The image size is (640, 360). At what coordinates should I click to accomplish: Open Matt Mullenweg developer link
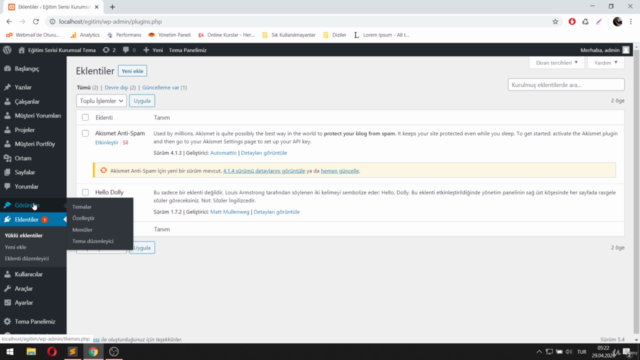click(230, 212)
